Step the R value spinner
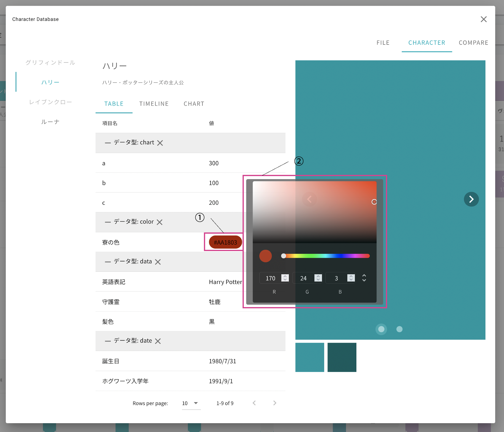This screenshot has height=432, width=504. (x=285, y=278)
